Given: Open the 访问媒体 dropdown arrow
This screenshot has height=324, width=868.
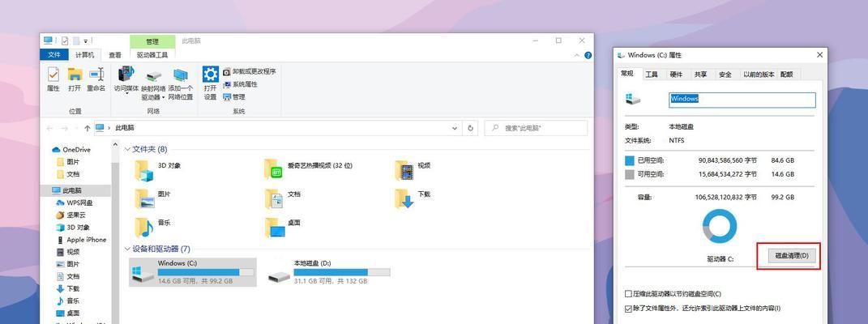Looking at the screenshot, I should [x=126, y=93].
